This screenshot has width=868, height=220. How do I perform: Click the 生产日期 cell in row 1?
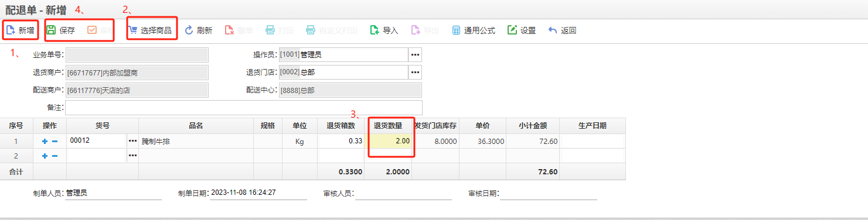pyautogui.click(x=593, y=141)
